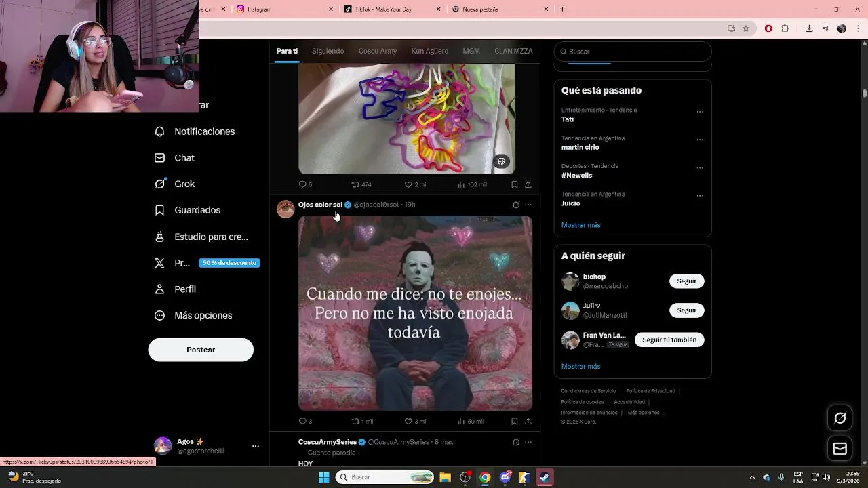Open Steam from the taskbar
Viewport: 868px width, 488px height.
coord(545,477)
